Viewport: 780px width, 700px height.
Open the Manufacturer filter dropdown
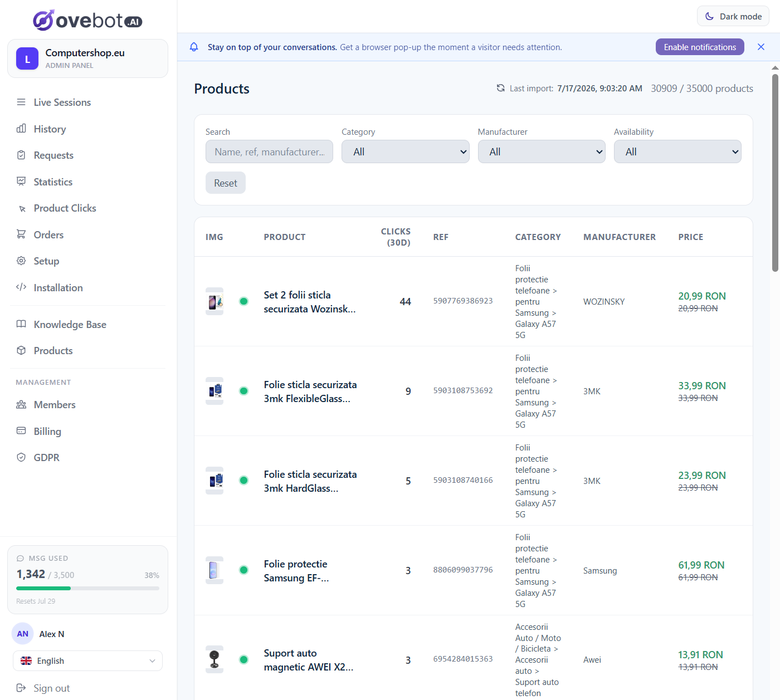pos(542,151)
